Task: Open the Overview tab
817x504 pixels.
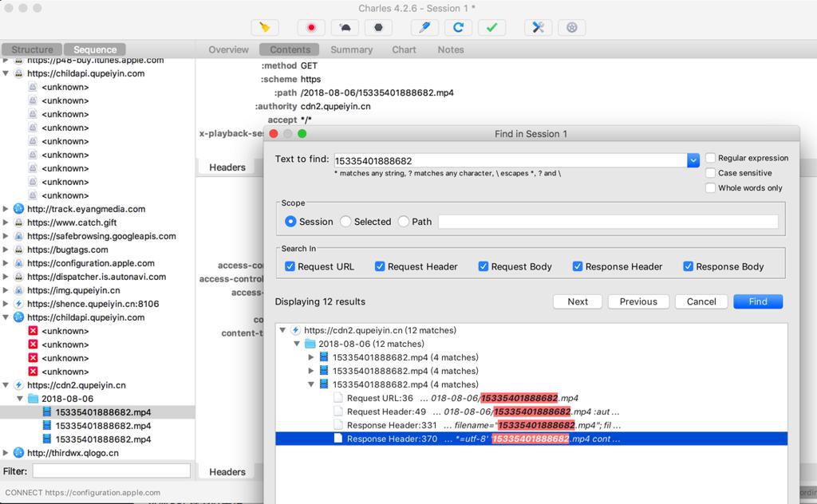Action: pos(228,49)
